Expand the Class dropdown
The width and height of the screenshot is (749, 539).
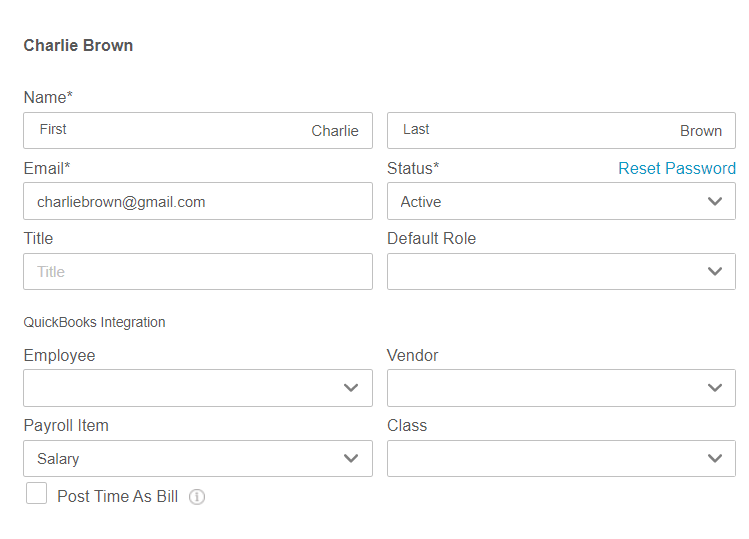(x=561, y=458)
